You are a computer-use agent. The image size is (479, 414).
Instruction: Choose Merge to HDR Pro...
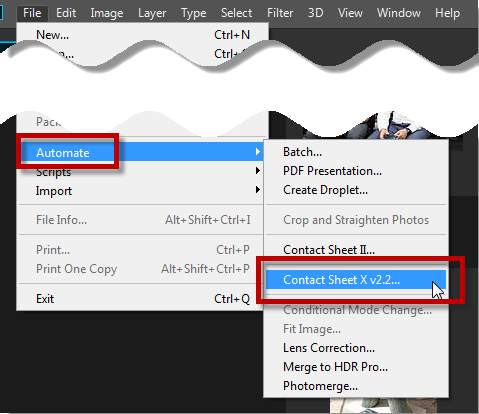(356, 367)
